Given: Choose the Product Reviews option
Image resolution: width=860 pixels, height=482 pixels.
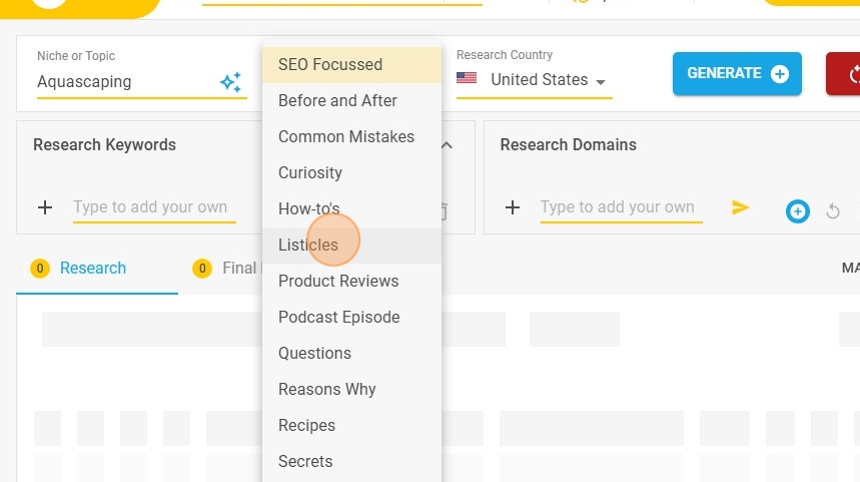Looking at the screenshot, I should (x=338, y=281).
